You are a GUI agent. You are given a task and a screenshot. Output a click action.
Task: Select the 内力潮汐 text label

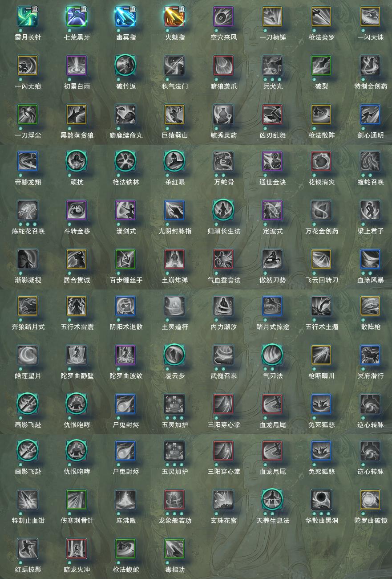pos(224,326)
